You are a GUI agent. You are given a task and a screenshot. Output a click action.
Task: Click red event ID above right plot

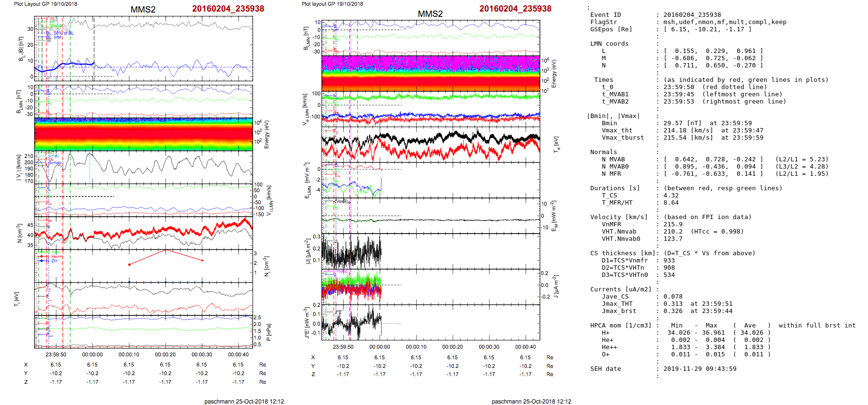tap(515, 9)
